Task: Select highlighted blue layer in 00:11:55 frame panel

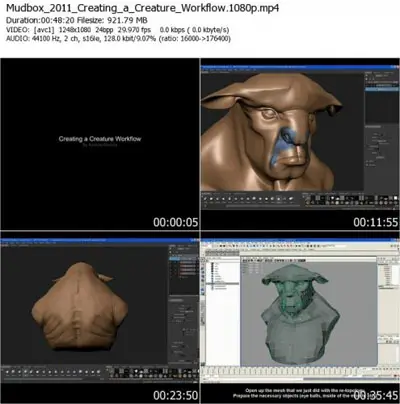Action: pyautogui.click(x=382, y=89)
